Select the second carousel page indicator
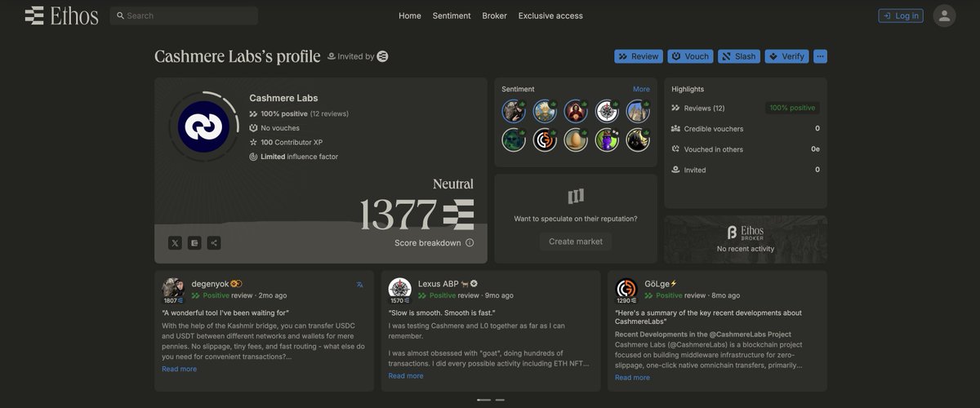Image resolution: width=980 pixels, height=408 pixels. click(x=500, y=400)
